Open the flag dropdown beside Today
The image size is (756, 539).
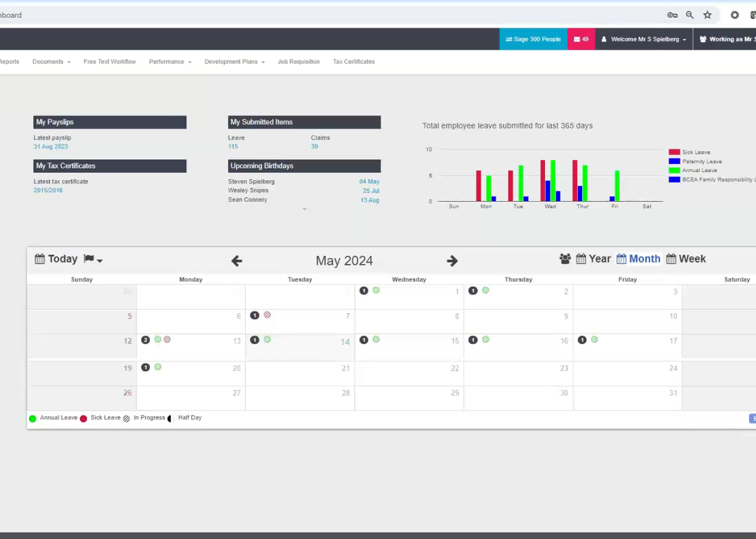(x=93, y=260)
